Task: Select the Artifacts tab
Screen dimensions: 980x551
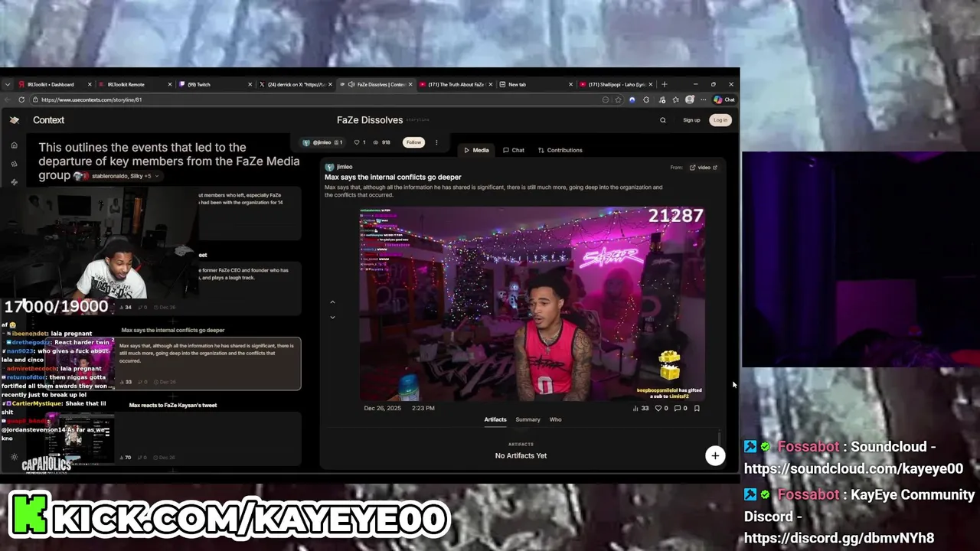Action: 495,419
